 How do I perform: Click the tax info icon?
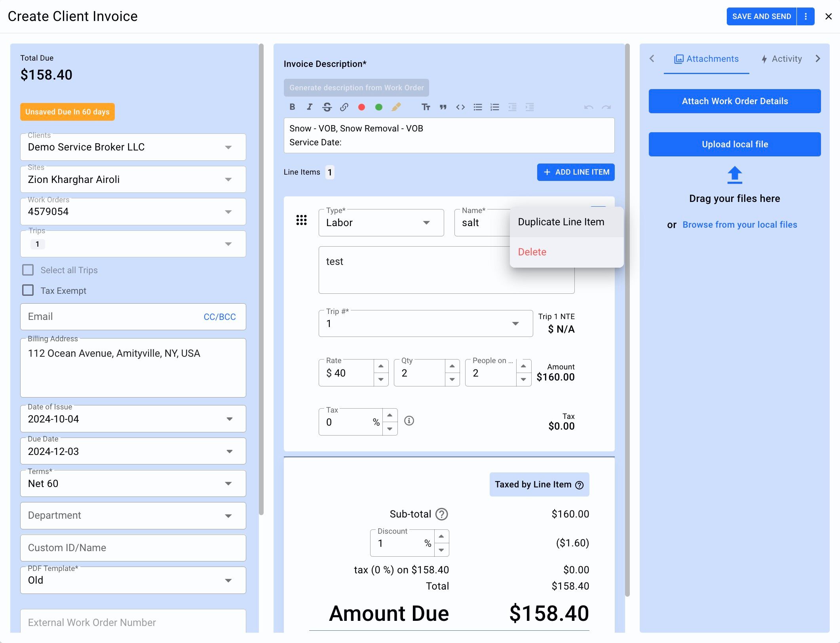click(409, 420)
